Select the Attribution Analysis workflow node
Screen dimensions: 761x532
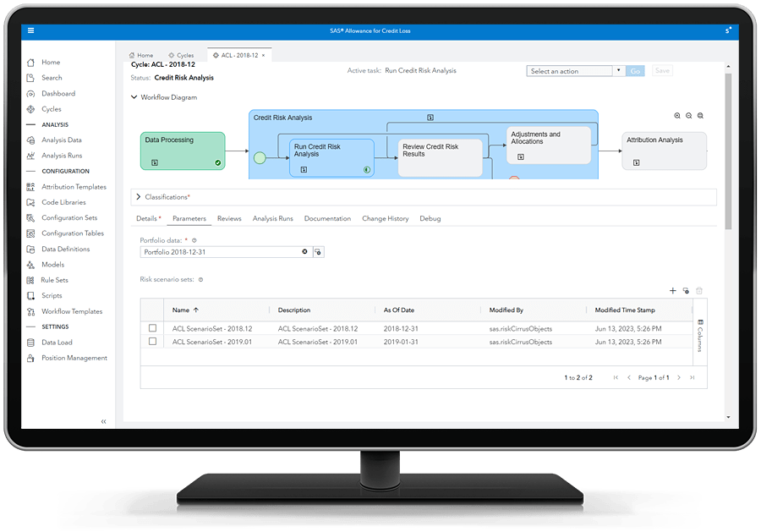coord(664,151)
